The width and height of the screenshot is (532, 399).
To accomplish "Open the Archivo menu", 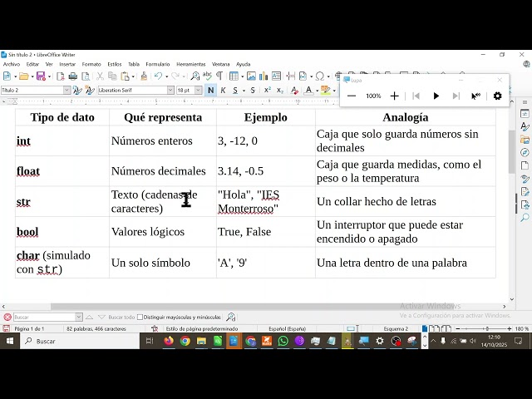I will (x=12, y=64).
